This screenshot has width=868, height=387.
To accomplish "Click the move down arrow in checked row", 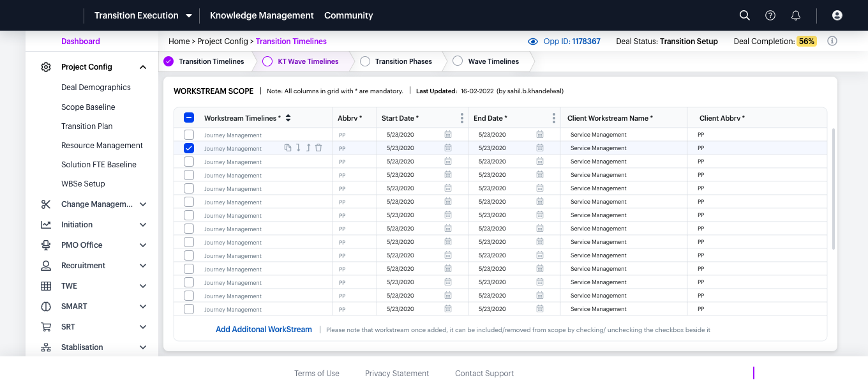I will tap(298, 148).
